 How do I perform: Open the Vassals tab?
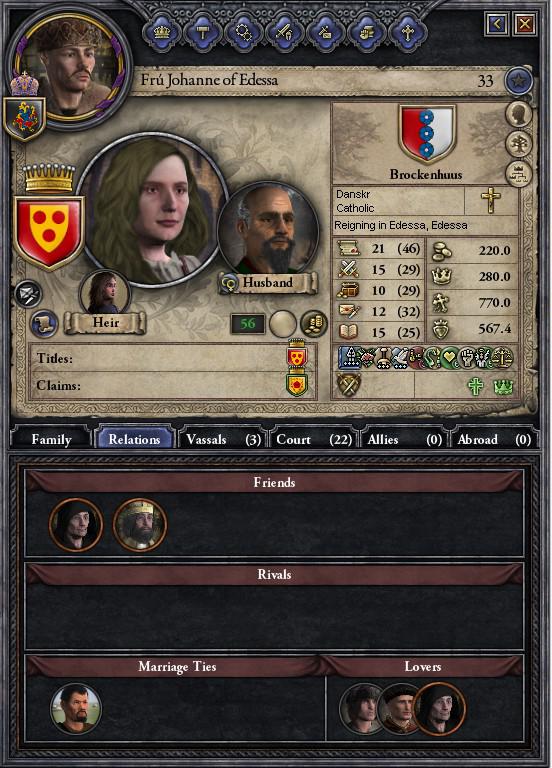click(223, 439)
